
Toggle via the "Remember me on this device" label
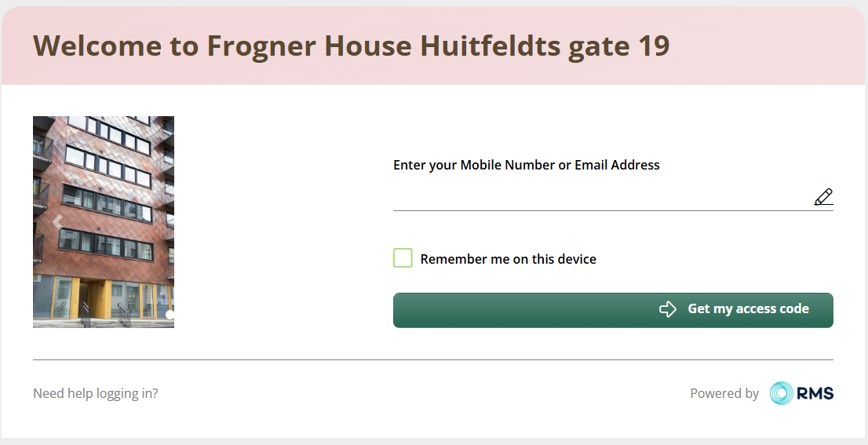pos(509,259)
